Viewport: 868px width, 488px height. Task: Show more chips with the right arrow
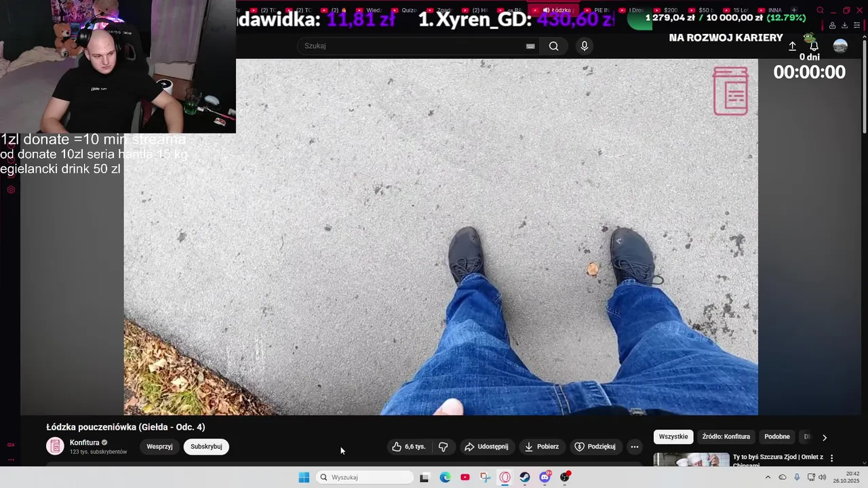pos(825,437)
